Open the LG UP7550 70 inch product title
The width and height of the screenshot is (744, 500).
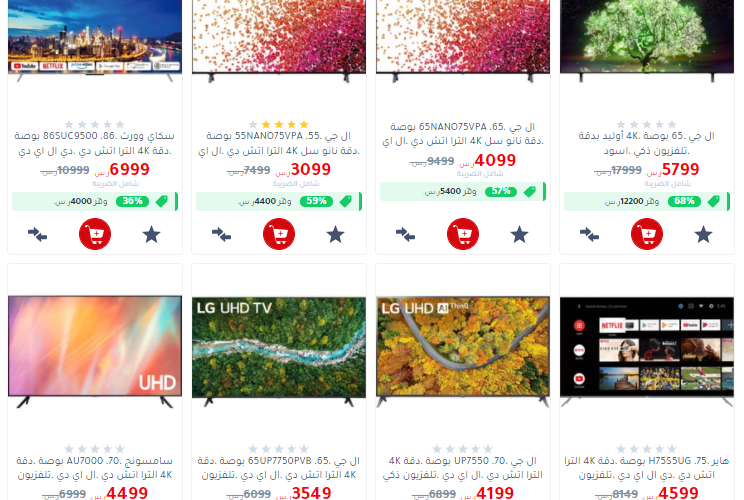[463, 468]
